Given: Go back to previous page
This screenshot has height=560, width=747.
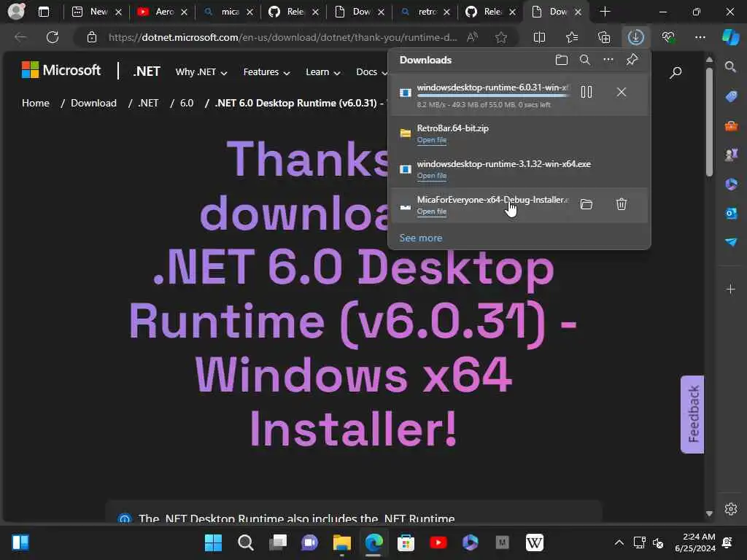Looking at the screenshot, I should (x=20, y=37).
